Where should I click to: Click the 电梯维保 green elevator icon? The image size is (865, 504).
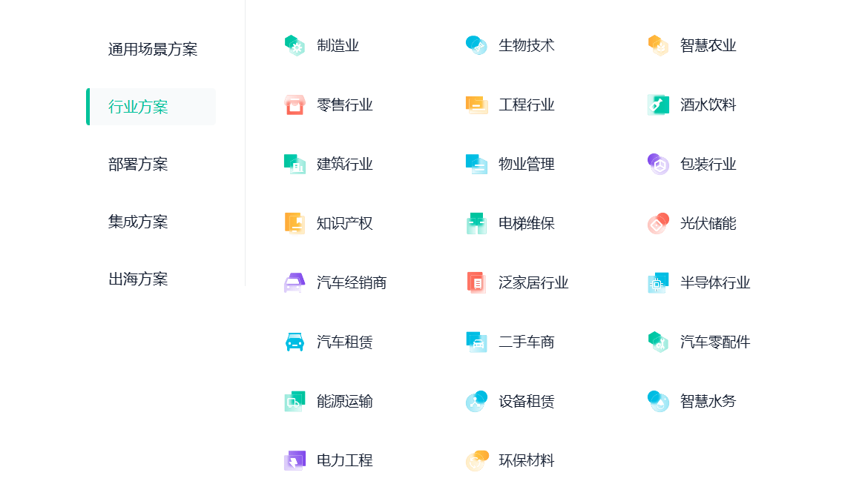(x=476, y=223)
